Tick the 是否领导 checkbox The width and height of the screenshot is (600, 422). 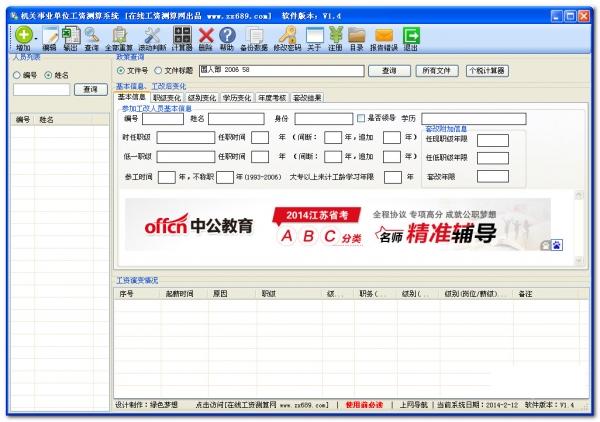[360, 118]
